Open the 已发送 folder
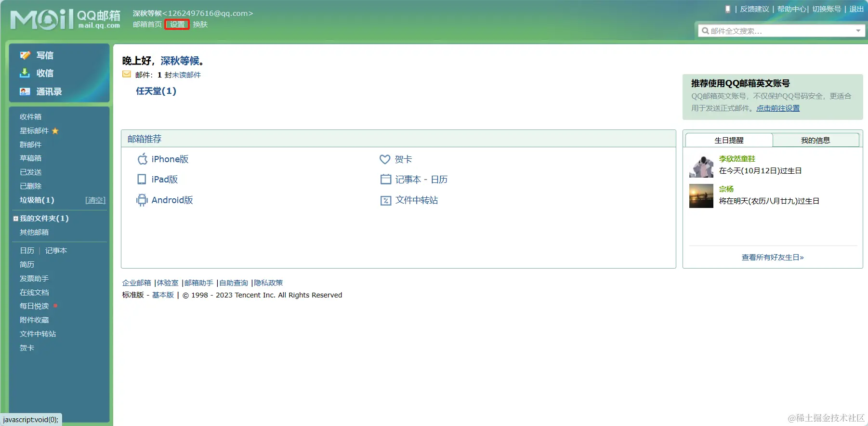This screenshot has height=426, width=868. click(x=30, y=172)
